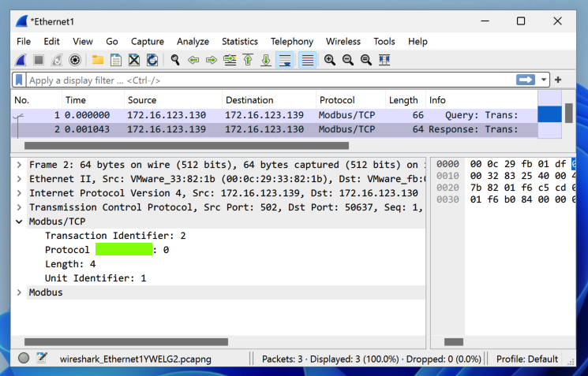Go forward to next packet arrow
The width and height of the screenshot is (588, 376).
[212, 60]
